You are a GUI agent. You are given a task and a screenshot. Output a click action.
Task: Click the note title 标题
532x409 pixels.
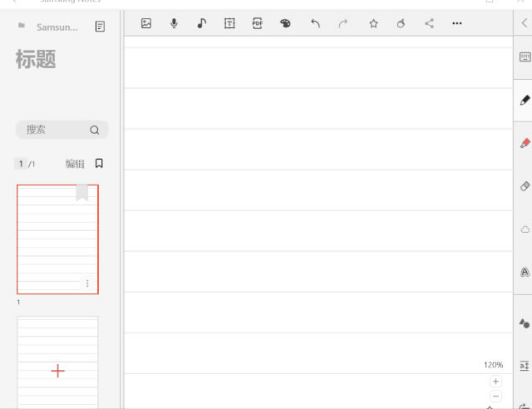point(36,59)
